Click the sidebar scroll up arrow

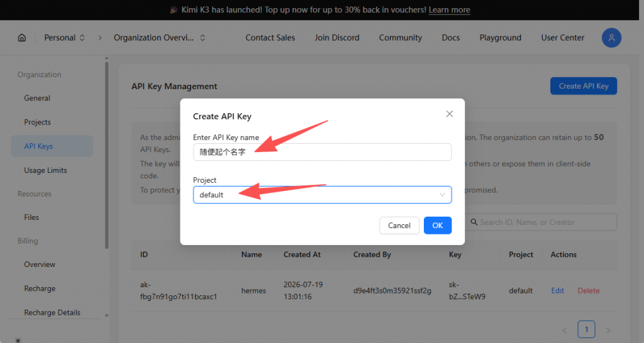coord(107,58)
